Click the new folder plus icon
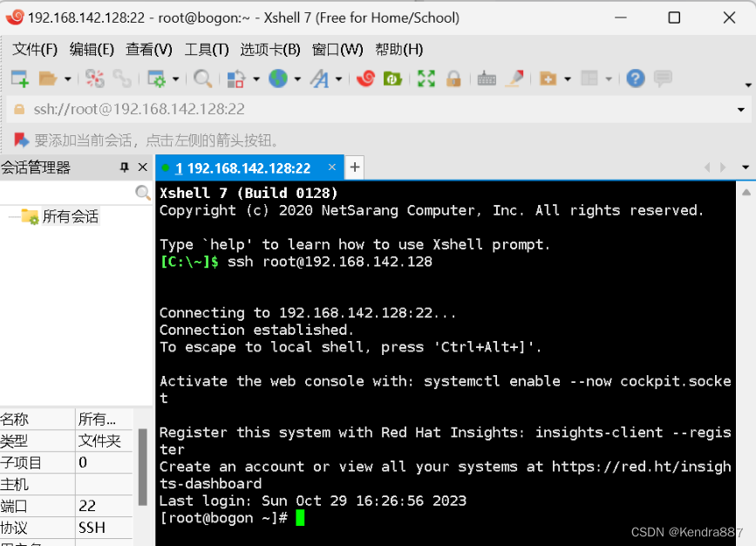The height and width of the screenshot is (546, 756). point(548,78)
